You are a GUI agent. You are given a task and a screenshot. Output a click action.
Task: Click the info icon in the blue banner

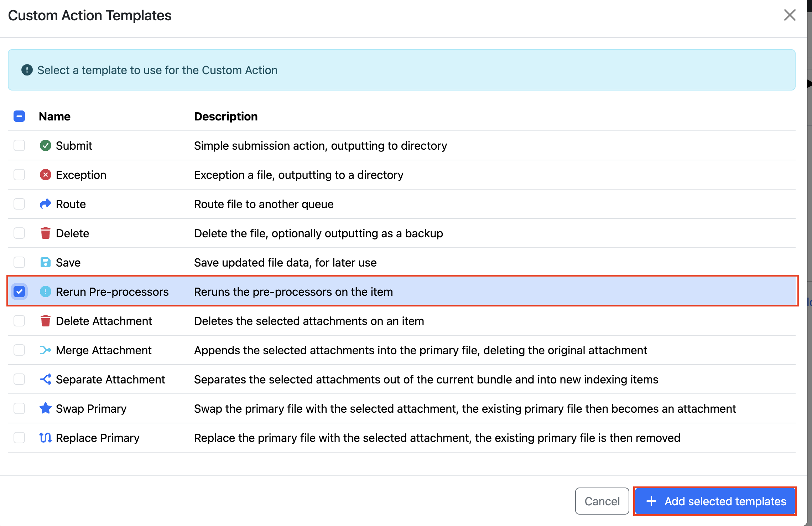point(27,70)
